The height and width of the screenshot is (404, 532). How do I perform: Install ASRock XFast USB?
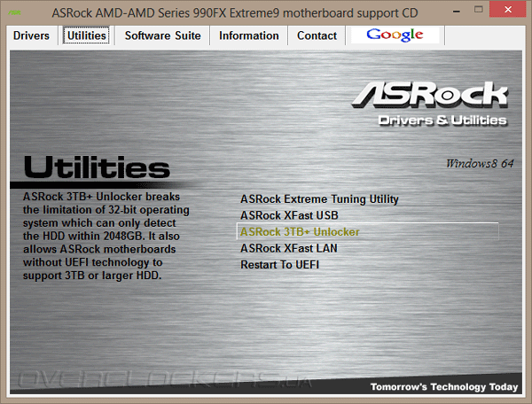click(289, 215)
